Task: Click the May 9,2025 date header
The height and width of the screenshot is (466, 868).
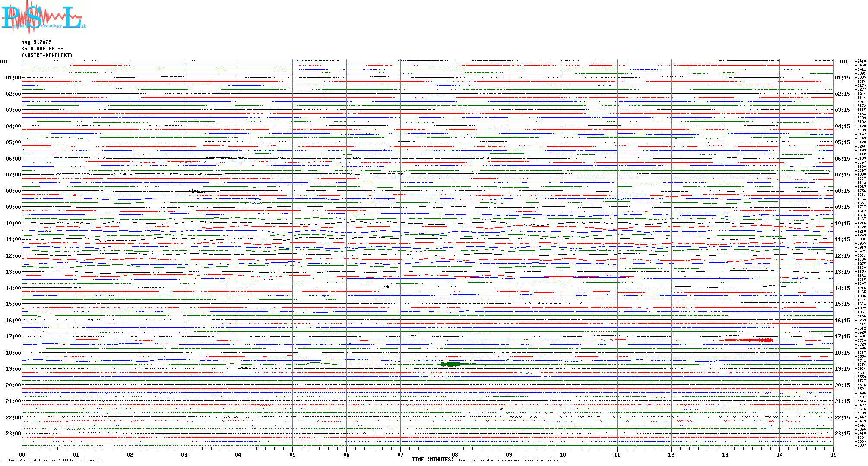Action: [x=36, y=42]
